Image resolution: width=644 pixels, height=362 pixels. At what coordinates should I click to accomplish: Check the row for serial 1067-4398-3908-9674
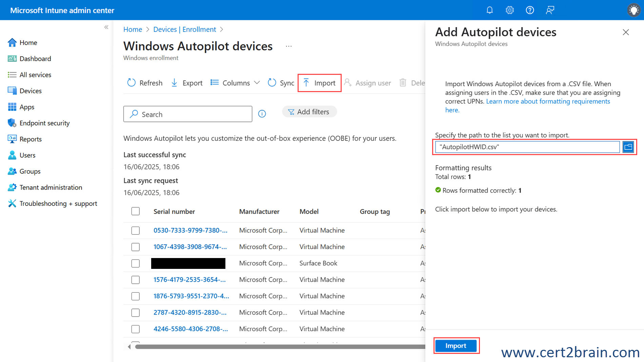click(136, 247)
